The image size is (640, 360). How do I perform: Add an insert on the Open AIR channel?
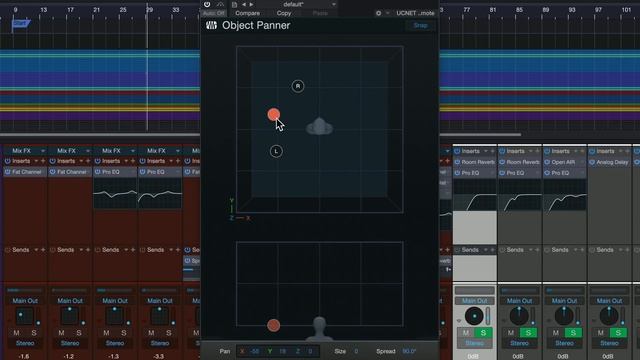click(582, 151)
